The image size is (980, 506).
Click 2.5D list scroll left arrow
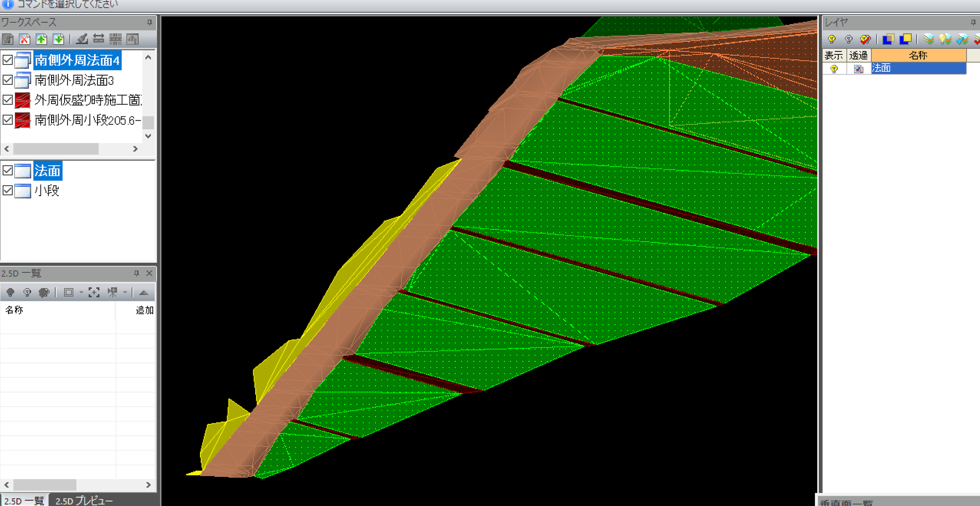click(7, 485)
